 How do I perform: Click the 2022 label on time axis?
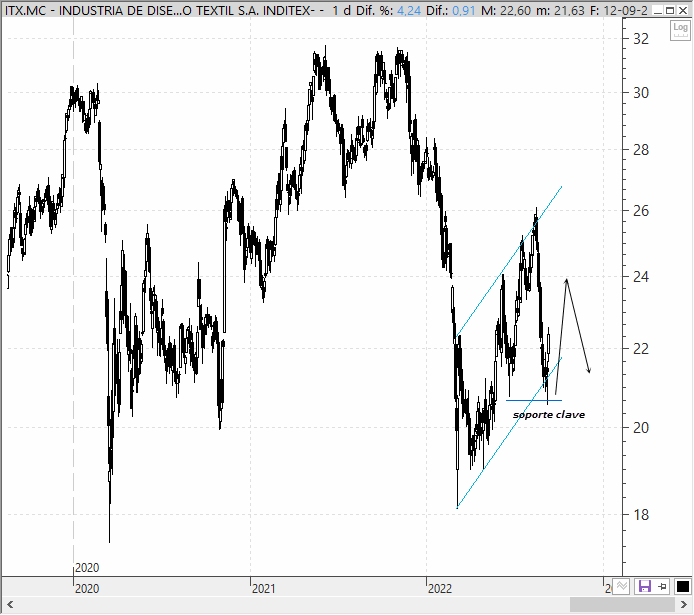(x=440, y=588)
